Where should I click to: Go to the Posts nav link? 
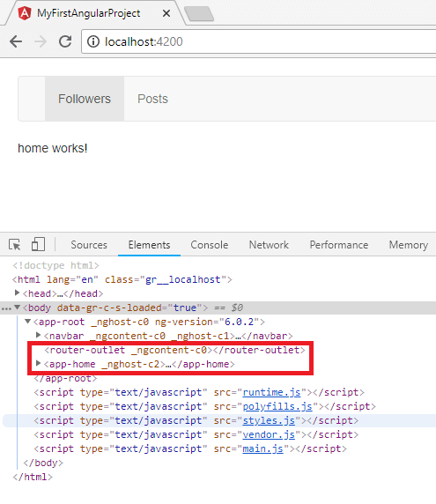[x=152, y=99]
